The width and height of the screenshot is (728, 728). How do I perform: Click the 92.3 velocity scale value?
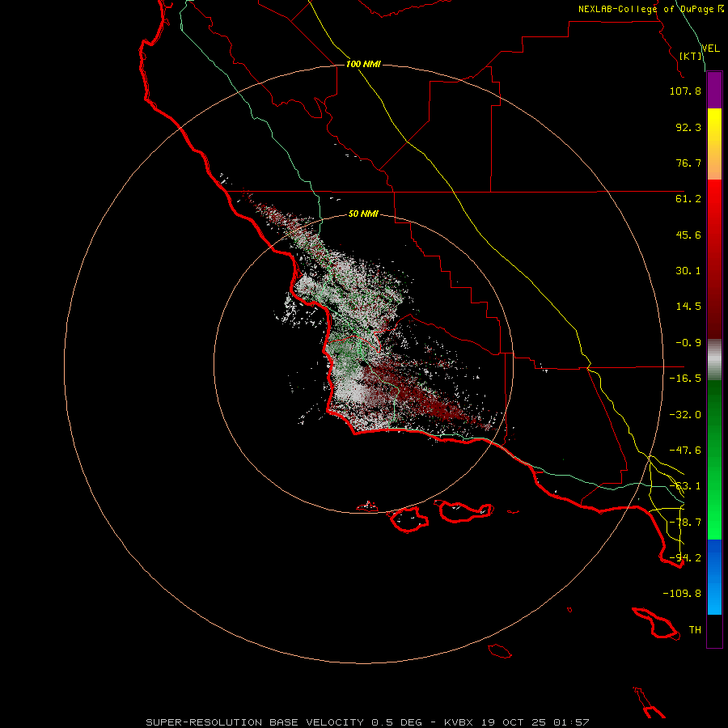pyautogui.click(x=688, y=127)
